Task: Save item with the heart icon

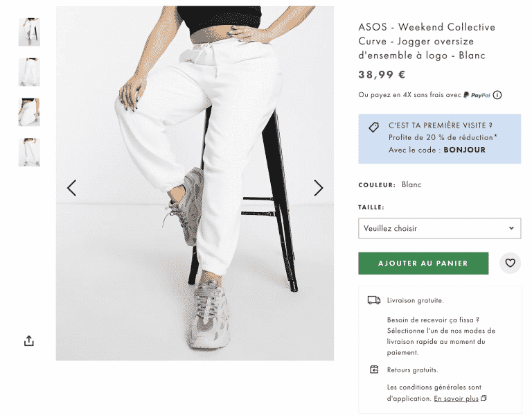Action: [x=510, y=263]
